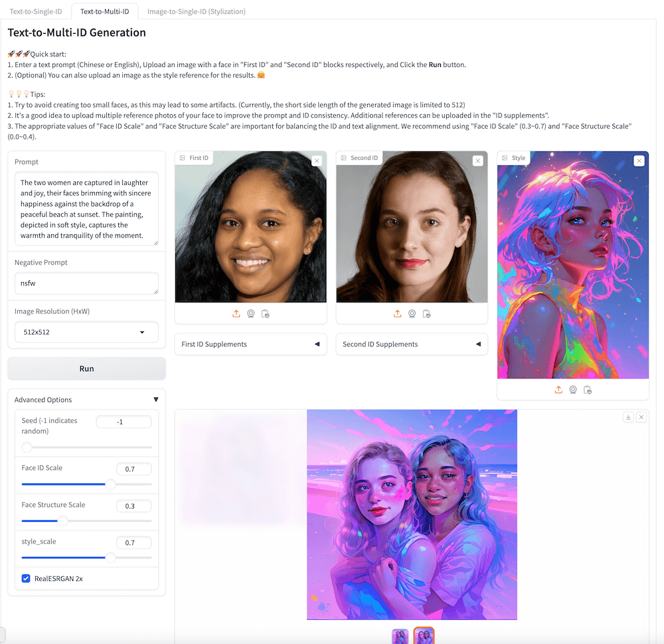Remove the Style reference image

click(639, 161)
